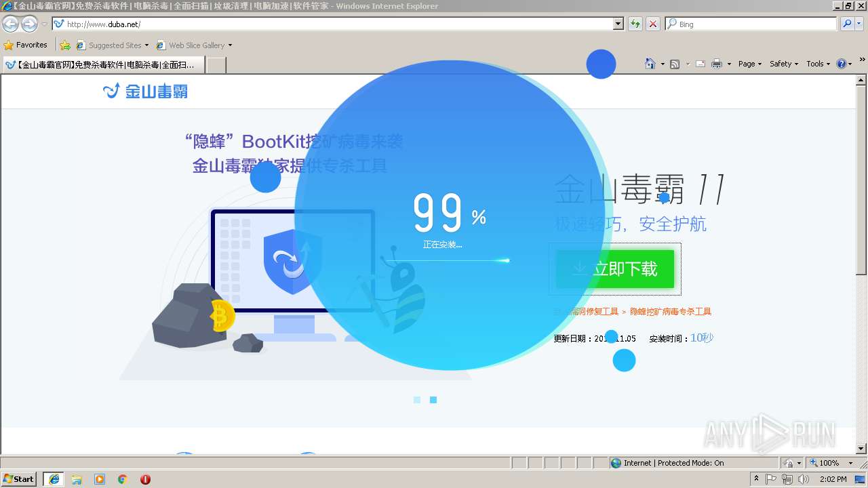Viewport: 868px width, 488px height.
Task: Open the recent pages dropdown arrow
Action: point(44,24)
